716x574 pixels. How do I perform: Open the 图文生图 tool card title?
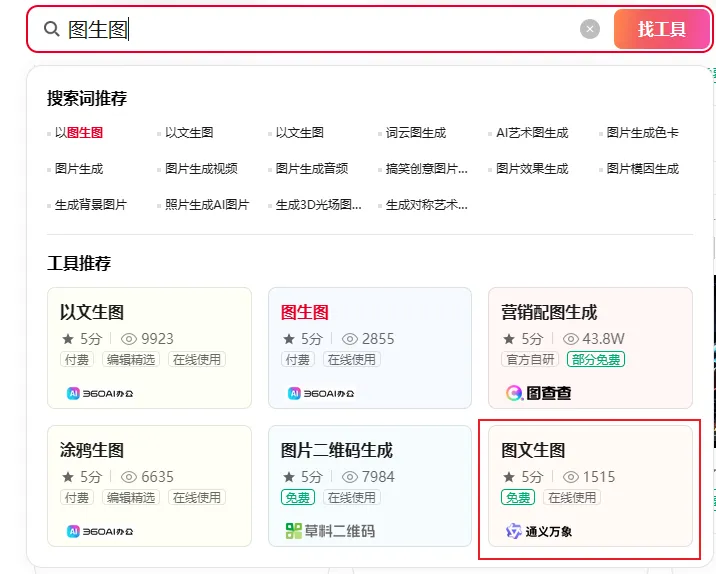tap(533, 450)
